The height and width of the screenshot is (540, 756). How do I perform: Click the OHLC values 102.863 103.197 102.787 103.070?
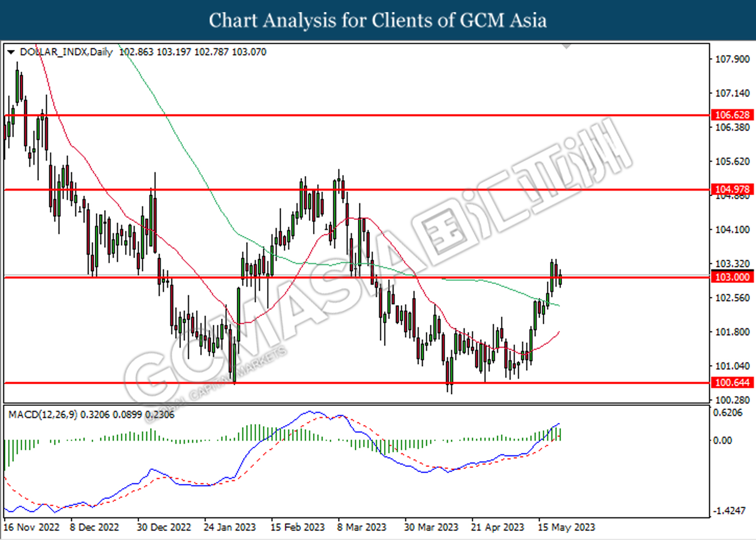(x=193, y=52)
